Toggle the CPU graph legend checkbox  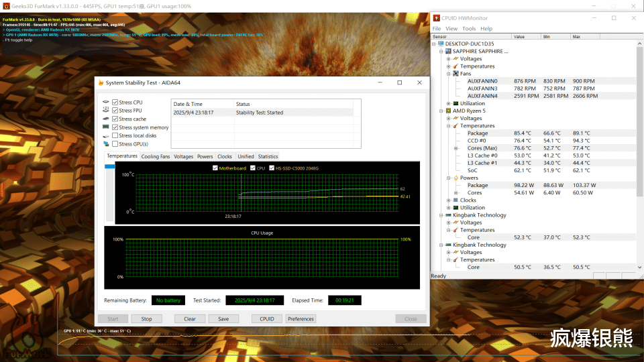[253, 168]
